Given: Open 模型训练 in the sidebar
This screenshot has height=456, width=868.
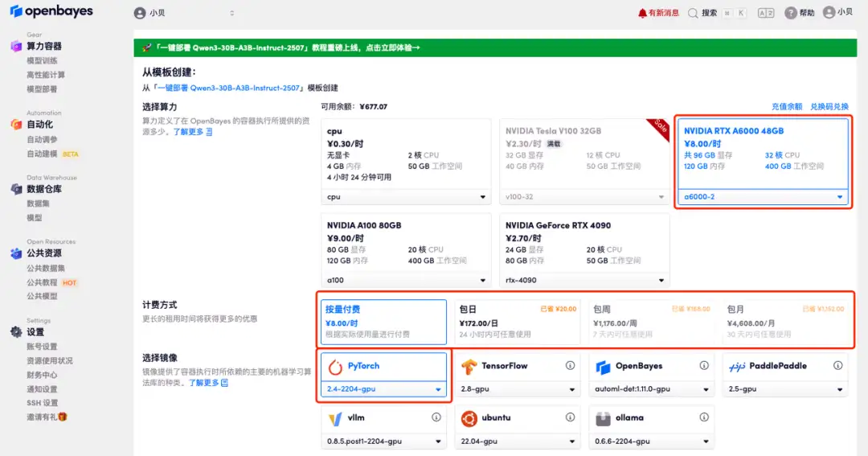Looking at the screenshot, I should pyautogui.click(x=42, y=60).
